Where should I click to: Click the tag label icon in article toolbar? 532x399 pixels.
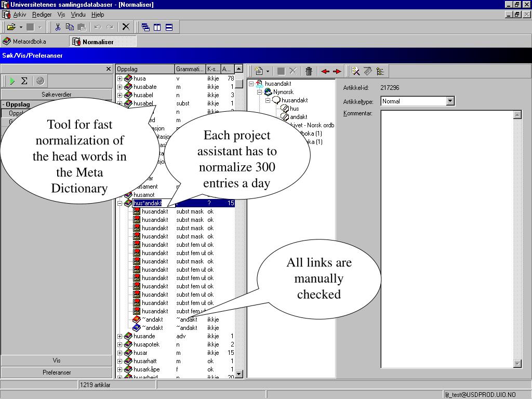tap(368, 71)
